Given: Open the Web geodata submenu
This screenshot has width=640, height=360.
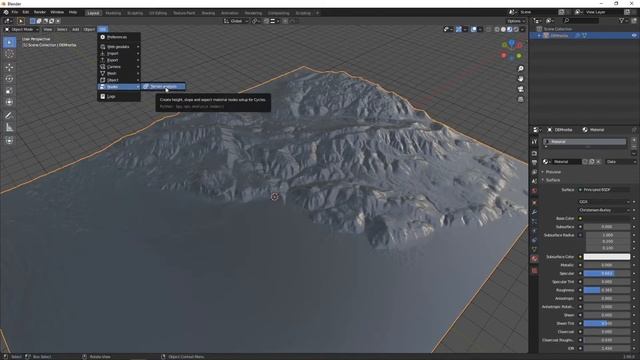Looking at the screenshot, I should tap(119, 47).
